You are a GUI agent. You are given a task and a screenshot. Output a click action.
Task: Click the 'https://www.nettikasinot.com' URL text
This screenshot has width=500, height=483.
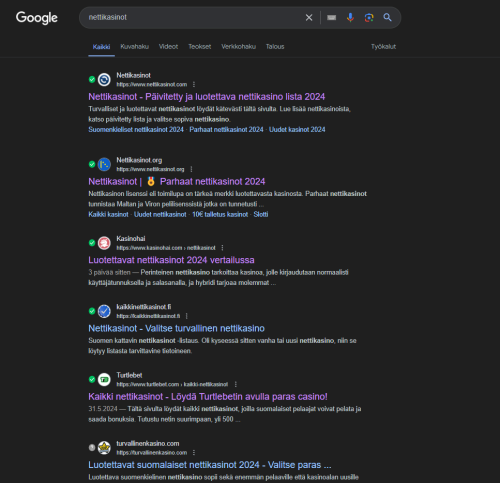(x=152, y=85)
